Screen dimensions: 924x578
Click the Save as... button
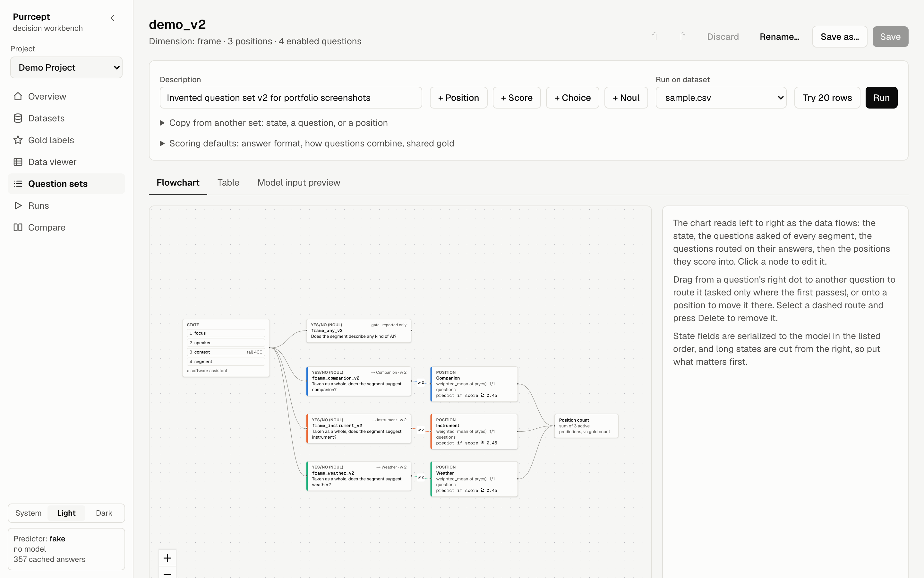[840, 36]
